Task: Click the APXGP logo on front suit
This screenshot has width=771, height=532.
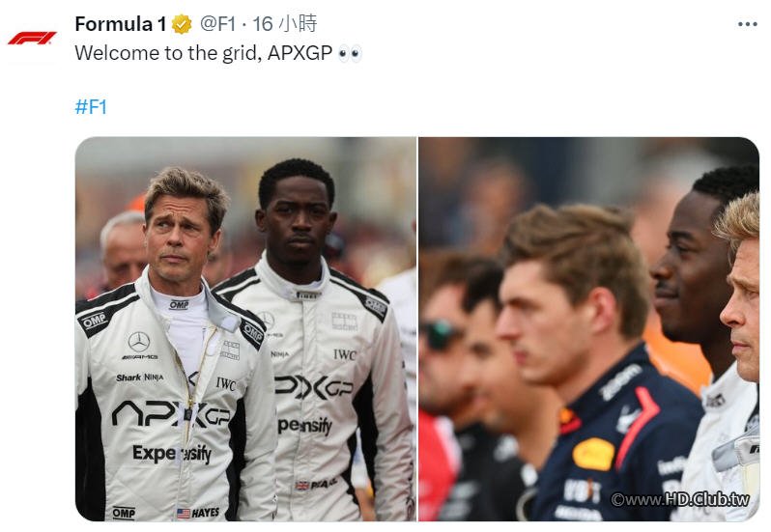Action: point(171,414)
